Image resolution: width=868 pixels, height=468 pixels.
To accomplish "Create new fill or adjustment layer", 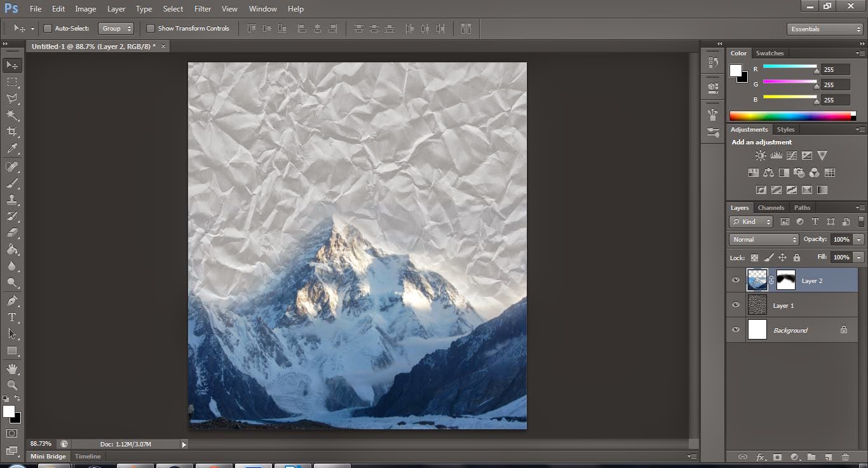I will pyautogui.click(x=794, y=457).
